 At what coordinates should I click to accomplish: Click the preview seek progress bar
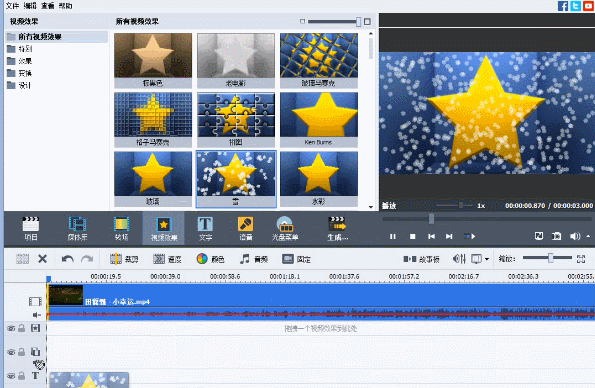(x=487, y=219)
